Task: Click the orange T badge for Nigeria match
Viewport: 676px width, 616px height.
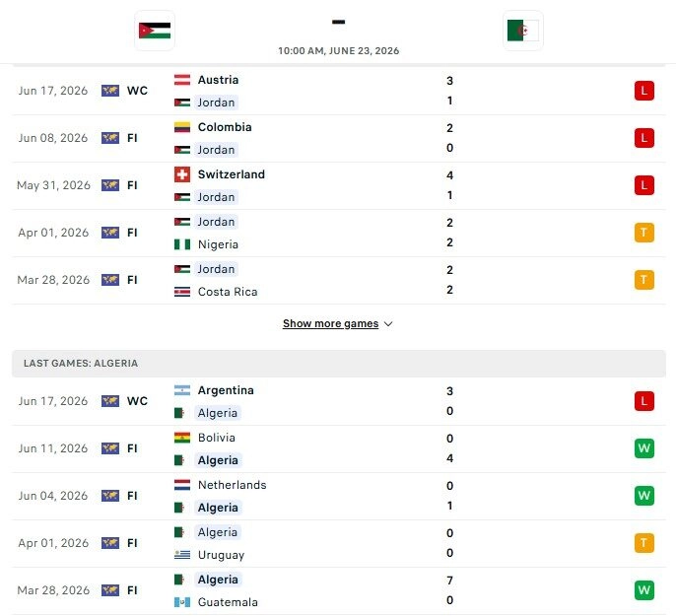Action: (x=644, y=233)
